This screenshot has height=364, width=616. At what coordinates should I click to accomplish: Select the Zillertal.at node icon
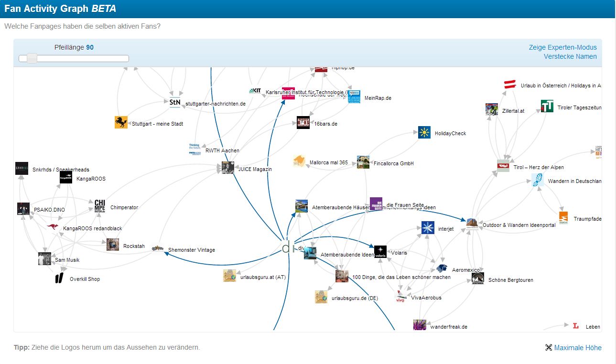[492, 109]
